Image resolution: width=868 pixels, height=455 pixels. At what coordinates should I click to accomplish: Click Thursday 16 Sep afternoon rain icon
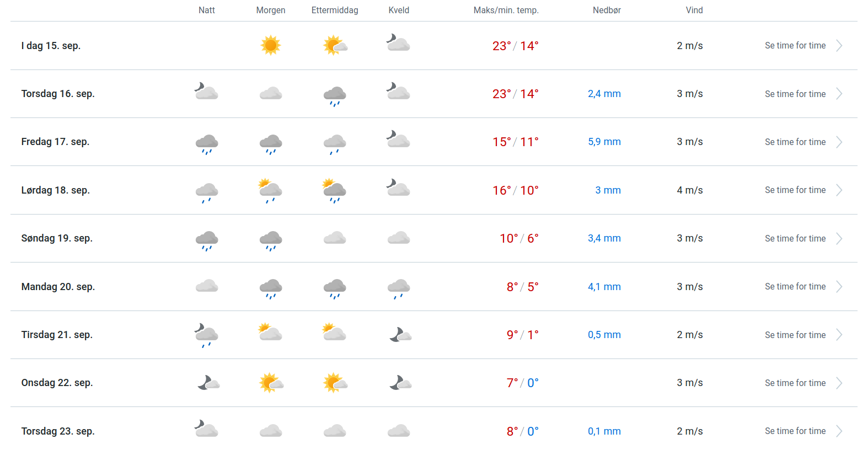pyautogui.click(x=335, y=95)
